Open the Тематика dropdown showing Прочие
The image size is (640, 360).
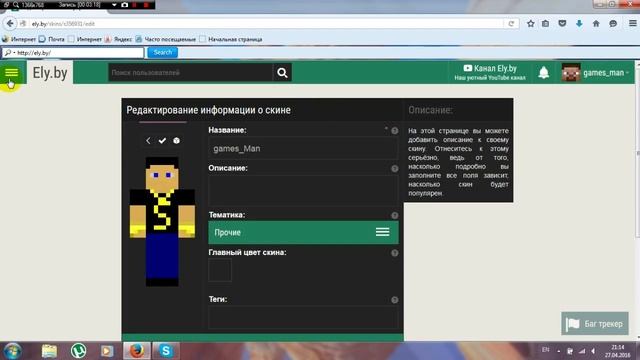pos(303,232)
